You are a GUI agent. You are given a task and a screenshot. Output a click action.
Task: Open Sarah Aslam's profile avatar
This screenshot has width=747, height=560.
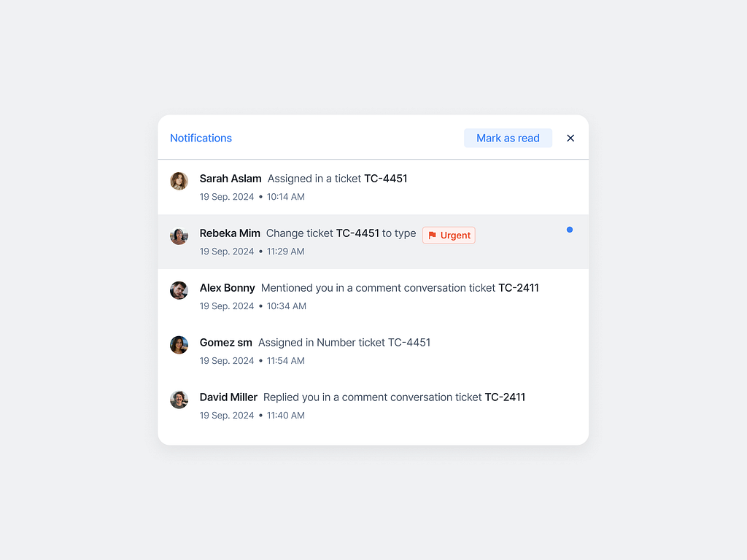[179, 181]
